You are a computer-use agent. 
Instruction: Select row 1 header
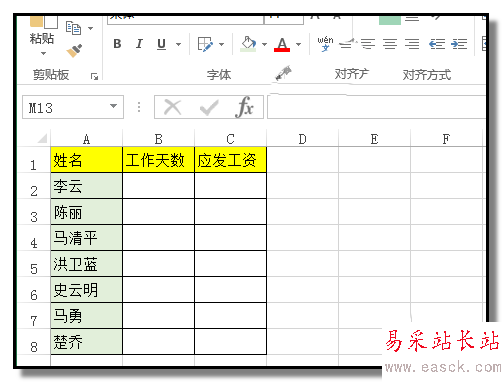pos(33,160)
